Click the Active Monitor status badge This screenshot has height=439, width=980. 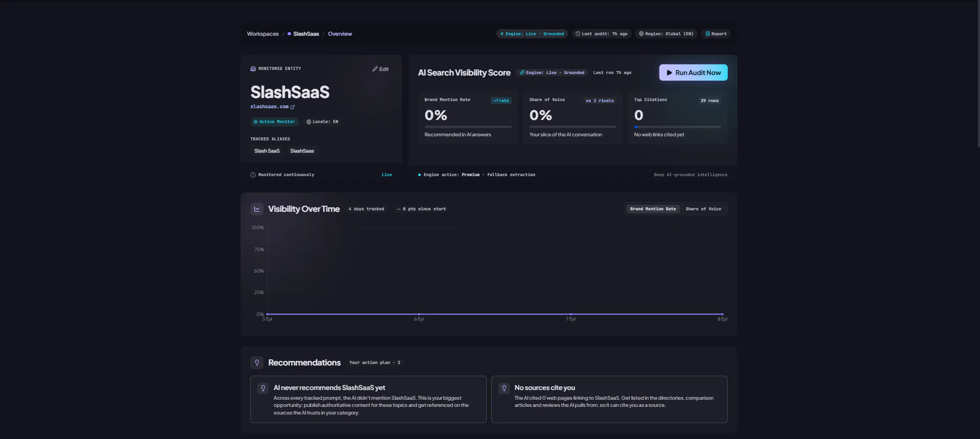click(x=274, y=122)
